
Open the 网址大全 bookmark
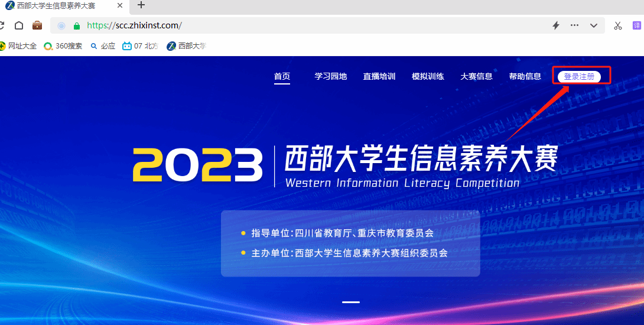pyautogui.click(x=18, y=46)
